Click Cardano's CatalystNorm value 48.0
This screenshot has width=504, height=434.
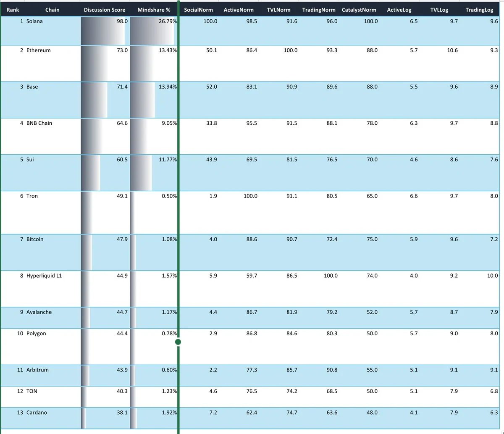(372, 413)
